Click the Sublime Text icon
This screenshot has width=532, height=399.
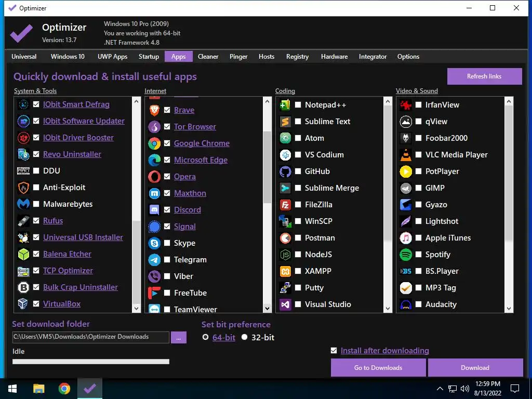point(285,122)
